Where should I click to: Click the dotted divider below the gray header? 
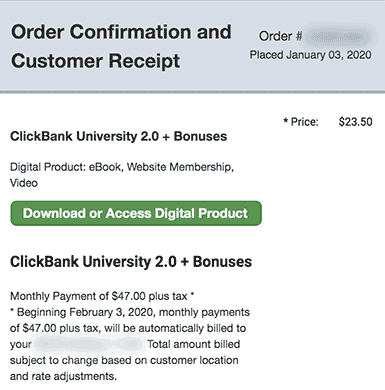click(192, 91)
